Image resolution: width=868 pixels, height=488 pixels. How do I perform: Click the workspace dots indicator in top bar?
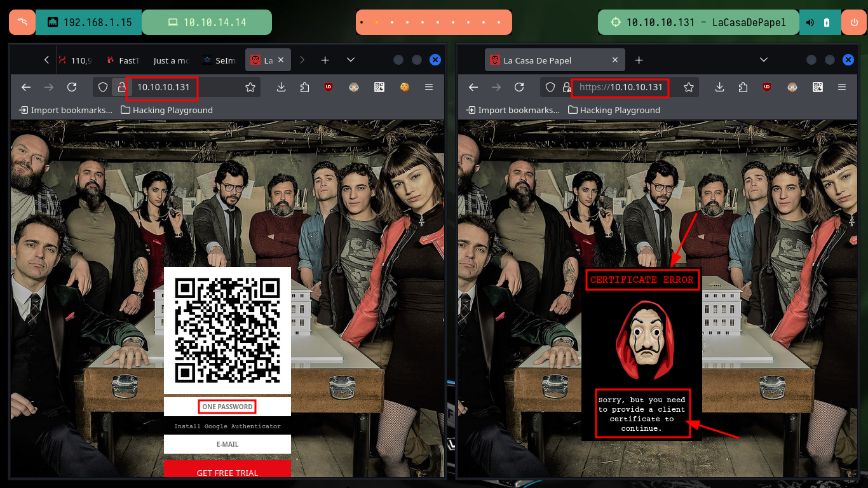pos(434,22)
